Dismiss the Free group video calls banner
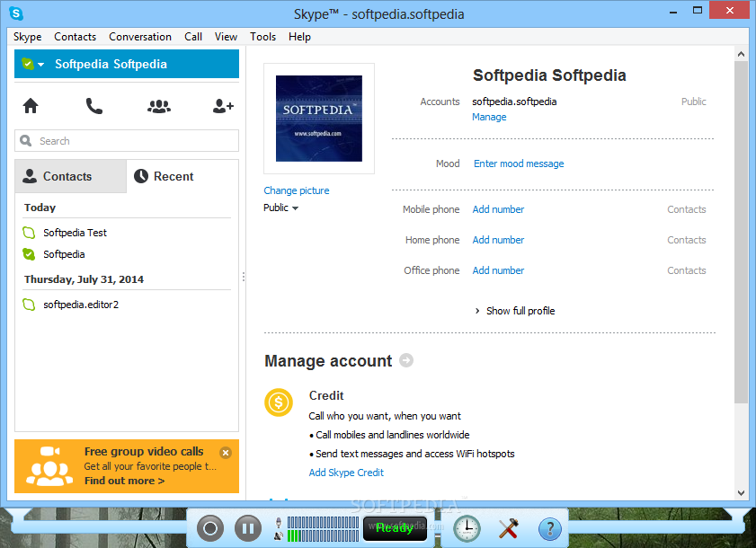Viewport: 756px width, 548px height. [x=225, y=453]
